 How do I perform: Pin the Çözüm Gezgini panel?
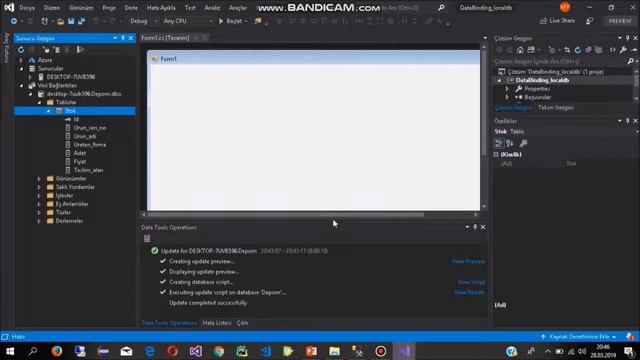coord(628,38)
